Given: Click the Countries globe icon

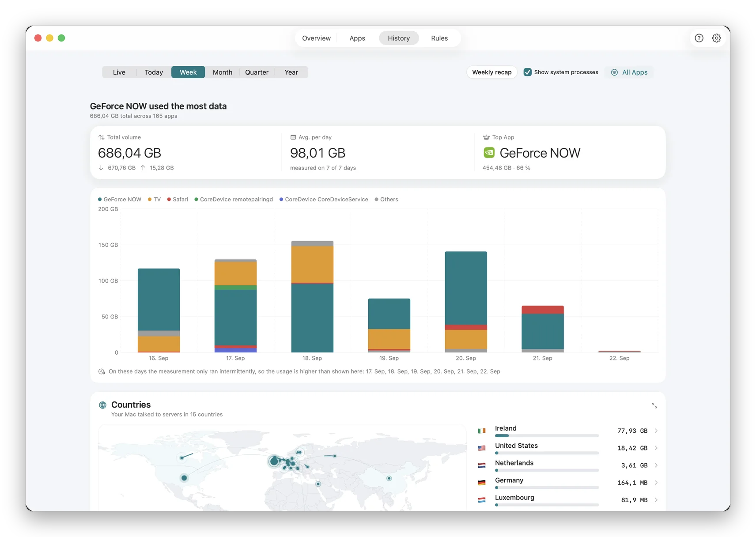Looking at the screenshot, I should click(102, 405).
